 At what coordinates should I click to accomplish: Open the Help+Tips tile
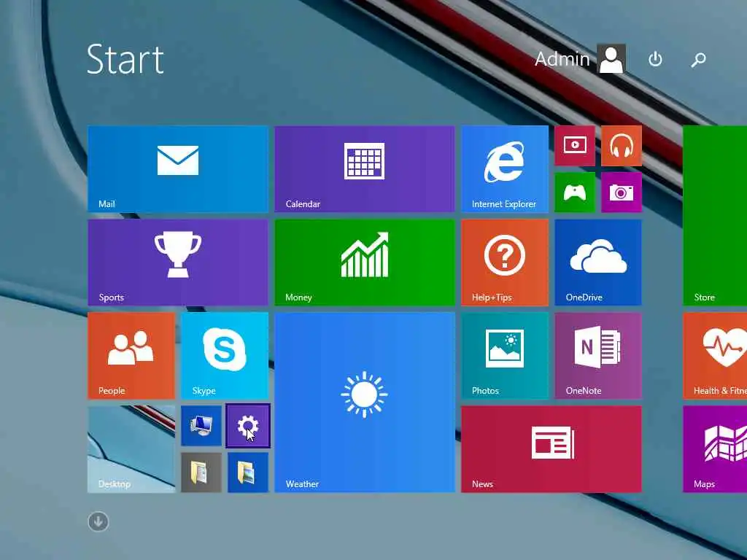click(x=505, y=262)
